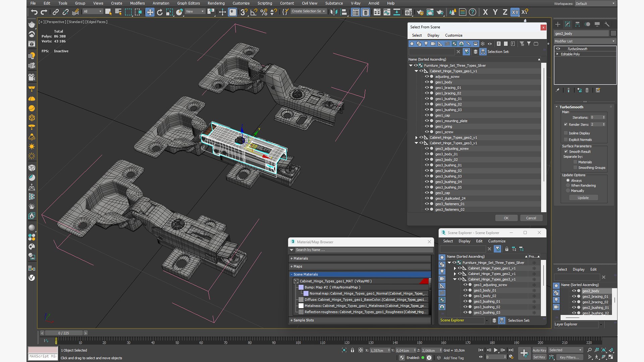Open the Modifiers menu

click(x=138, y=3)
